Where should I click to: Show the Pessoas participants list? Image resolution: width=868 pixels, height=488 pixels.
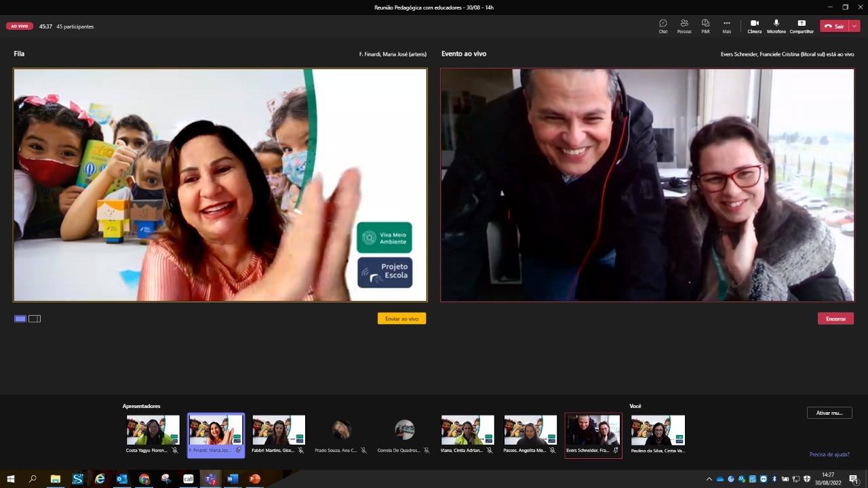[684, 26]
